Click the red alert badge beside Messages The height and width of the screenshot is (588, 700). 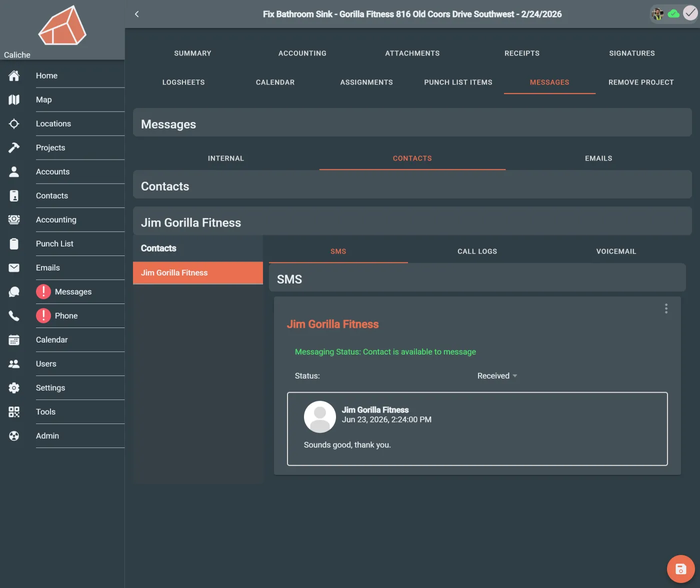pos(43,291)
